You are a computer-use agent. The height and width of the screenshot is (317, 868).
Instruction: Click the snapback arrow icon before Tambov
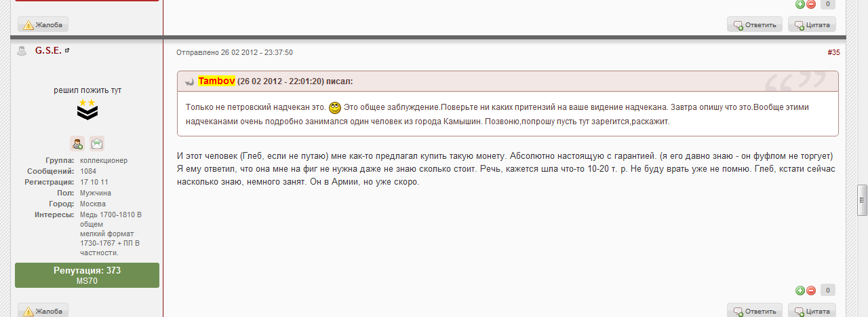(x=191, y=81)
